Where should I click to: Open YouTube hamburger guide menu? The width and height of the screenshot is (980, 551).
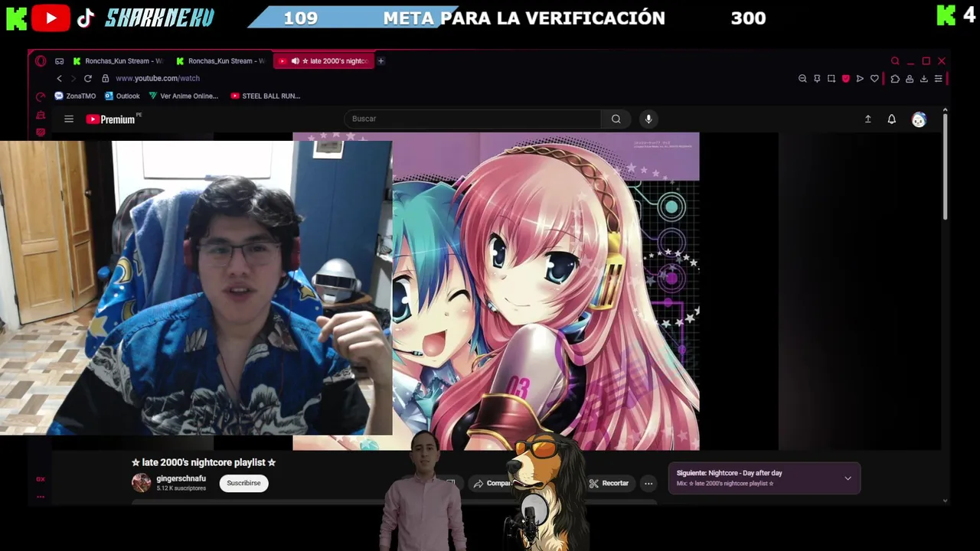click(69, 119)
